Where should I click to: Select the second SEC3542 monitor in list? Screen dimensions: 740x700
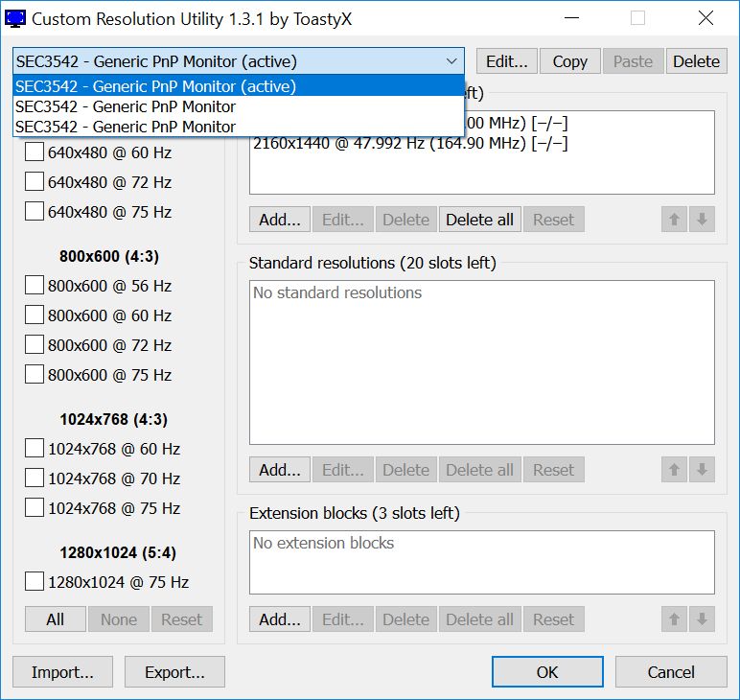pyautogui.click(x=126, y=106)
